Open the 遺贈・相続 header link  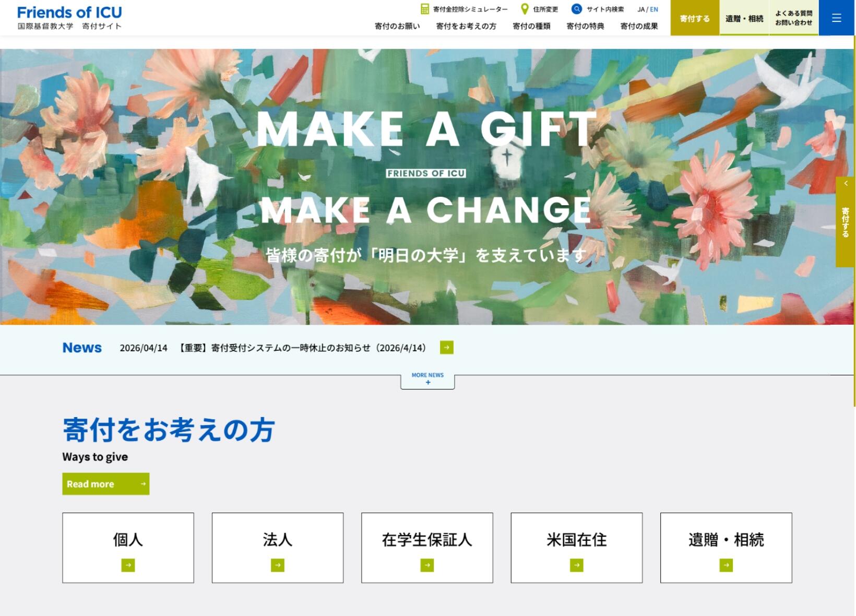click(744, 18)
